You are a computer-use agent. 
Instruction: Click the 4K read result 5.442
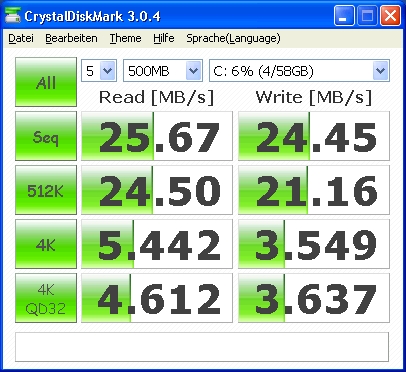pos(157,244)
